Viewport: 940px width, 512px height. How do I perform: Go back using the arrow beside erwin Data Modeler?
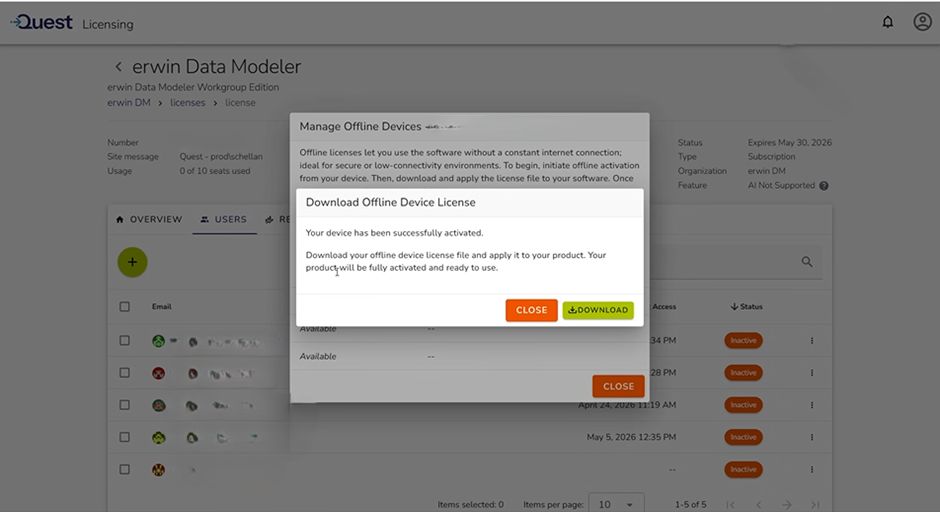[118, 67]
